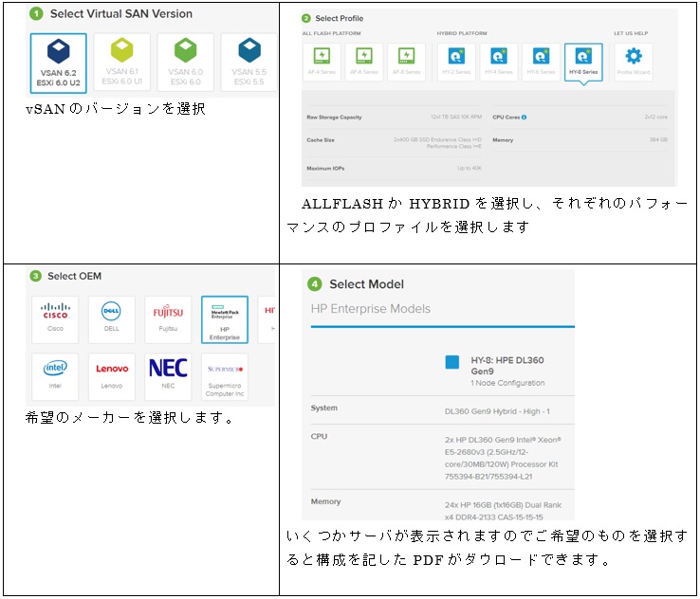The image size is (700, 599).
Task: Click the Up to 40K value
Action: (x=470, y=168)
